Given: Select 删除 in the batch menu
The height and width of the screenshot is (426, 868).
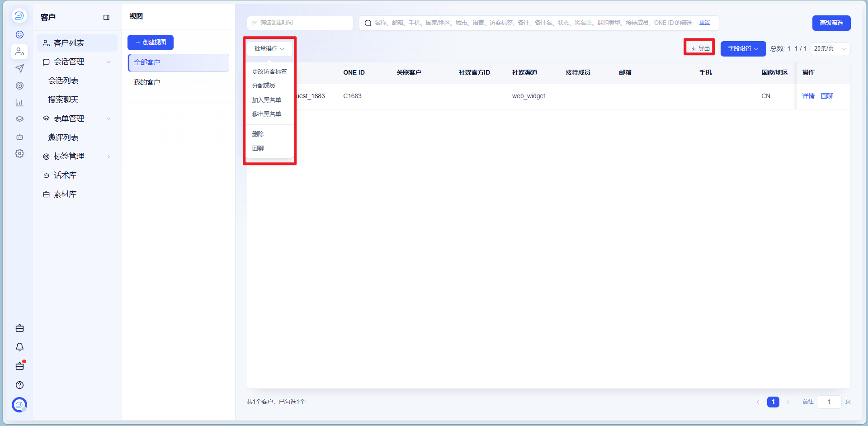Looking at the screenshot, I should pos(258,134).
